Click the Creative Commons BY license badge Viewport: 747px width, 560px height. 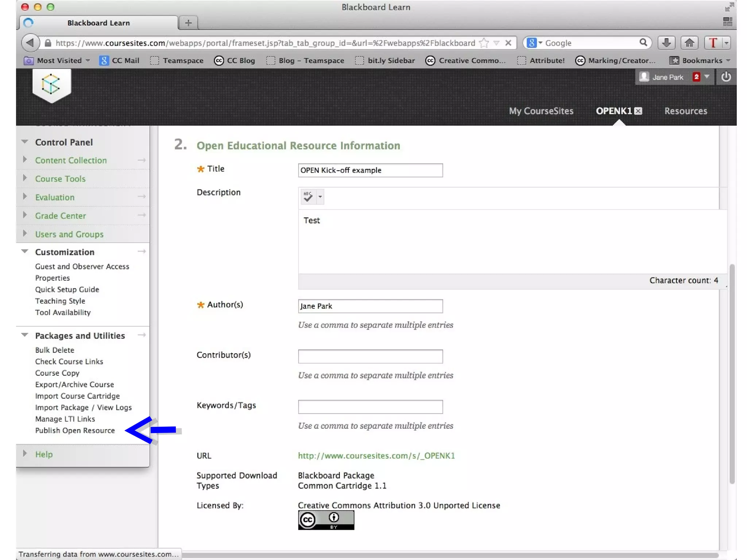point(326,520)
